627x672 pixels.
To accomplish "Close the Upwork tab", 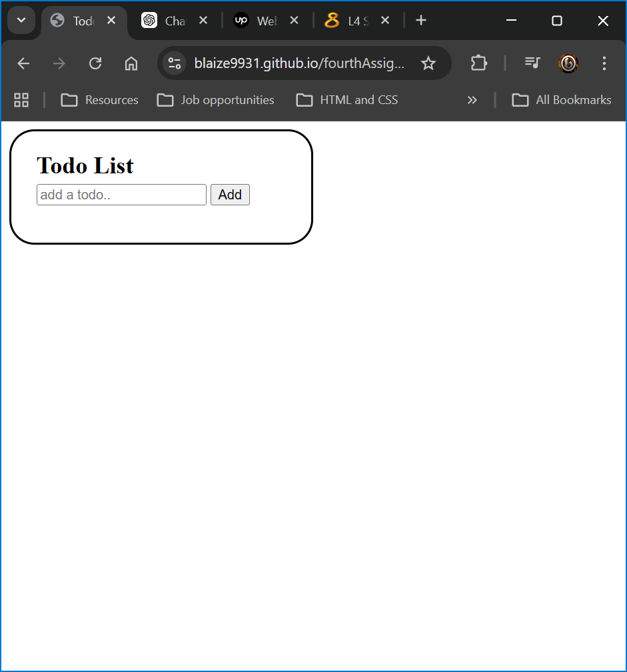I will pos(294,20).
